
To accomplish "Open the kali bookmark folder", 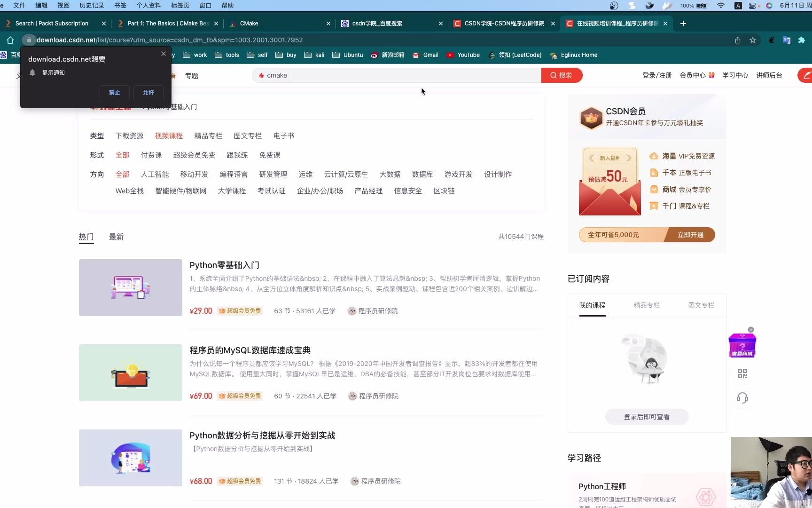I will [314, 55].
